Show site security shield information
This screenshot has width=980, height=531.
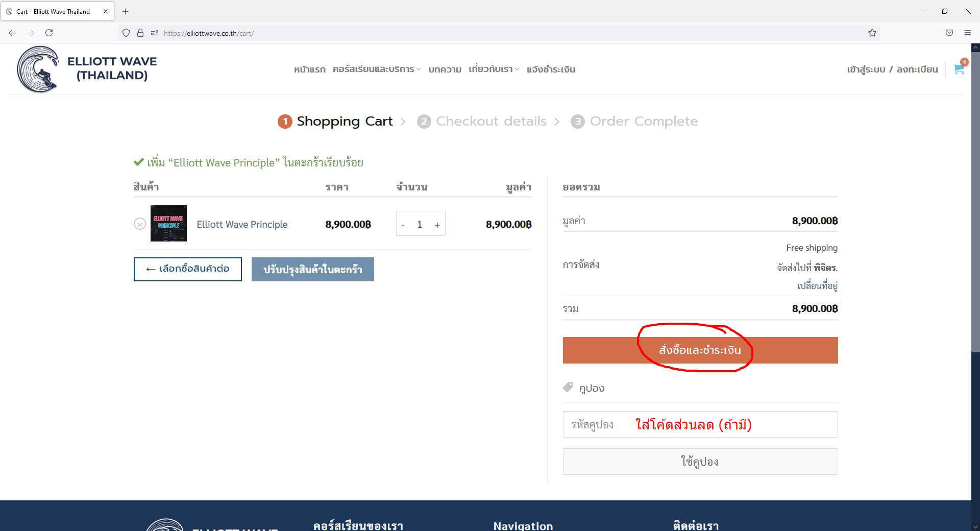(x=126, y=33)
